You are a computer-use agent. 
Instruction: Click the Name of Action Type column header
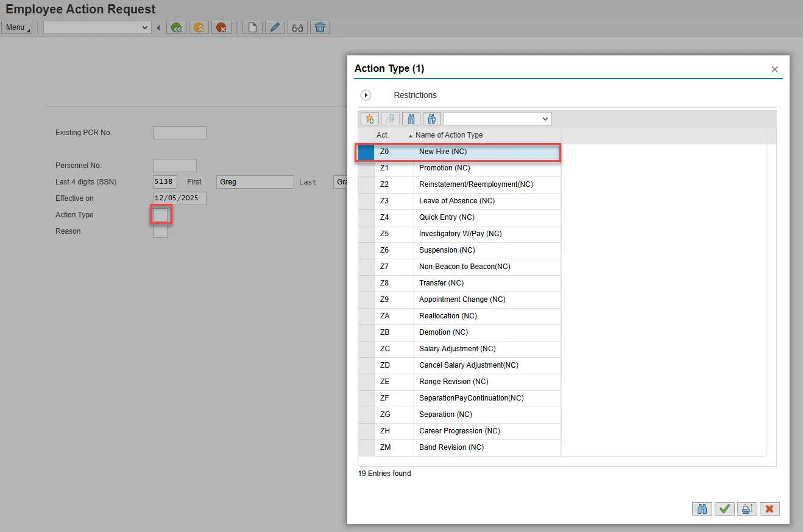click(x=448, y=135)
